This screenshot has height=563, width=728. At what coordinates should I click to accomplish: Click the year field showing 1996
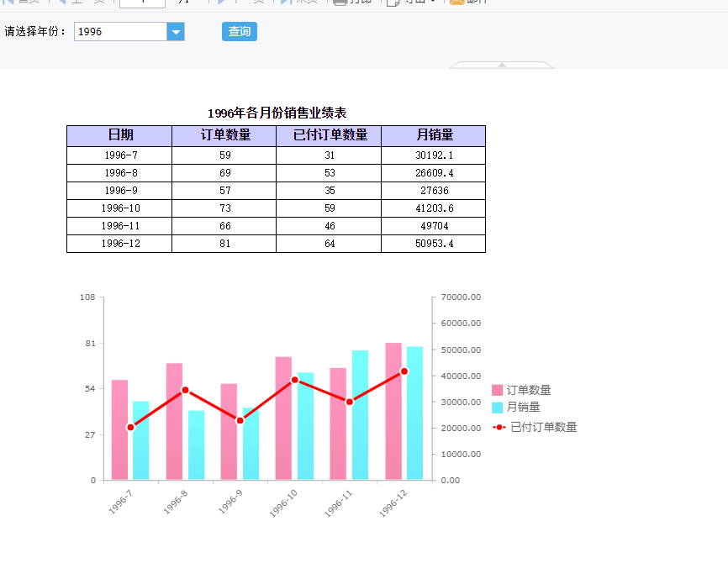120,32
